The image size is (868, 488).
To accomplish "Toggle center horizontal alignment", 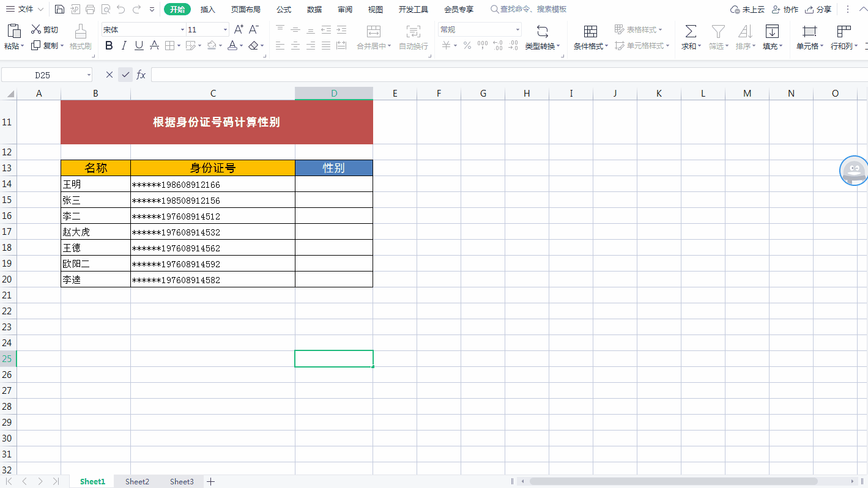I will click(x=295, y=45).
